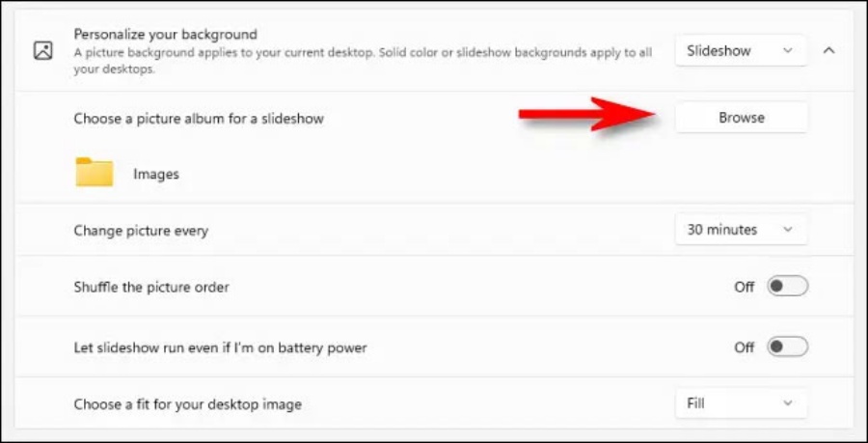Click the chevron arrow next to 30 minutes
The width and height of the screenshot is (868, 443).
tap(788, 230)
